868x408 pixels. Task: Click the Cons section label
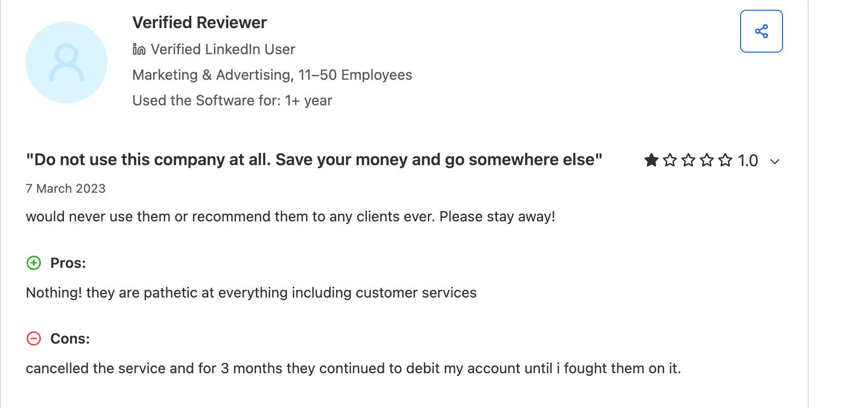tap(70, 338)
